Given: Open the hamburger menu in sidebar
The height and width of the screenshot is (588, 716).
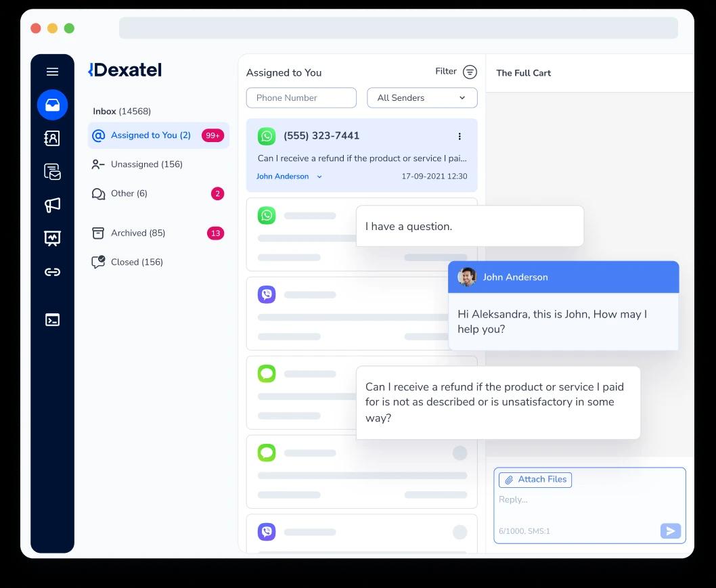Looking at the screenshot, I should (52, 72).
